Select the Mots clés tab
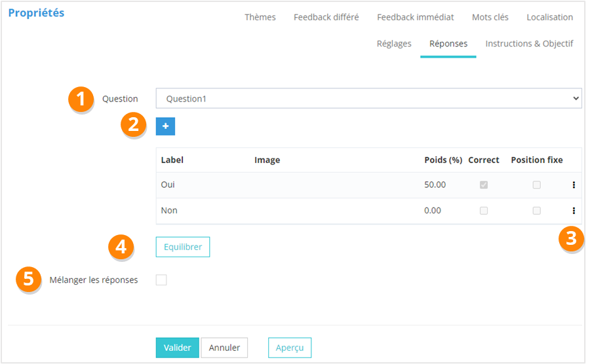 point(490,17)
